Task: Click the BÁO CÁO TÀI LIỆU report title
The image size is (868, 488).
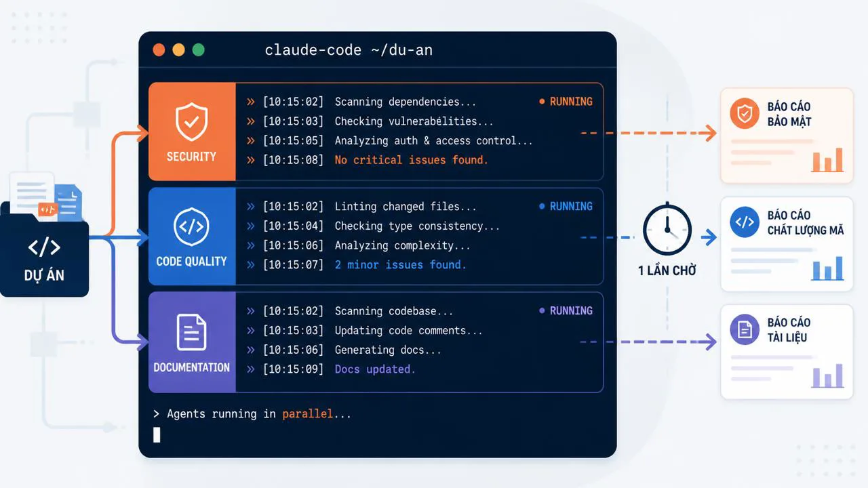Action: pos(789,329)
